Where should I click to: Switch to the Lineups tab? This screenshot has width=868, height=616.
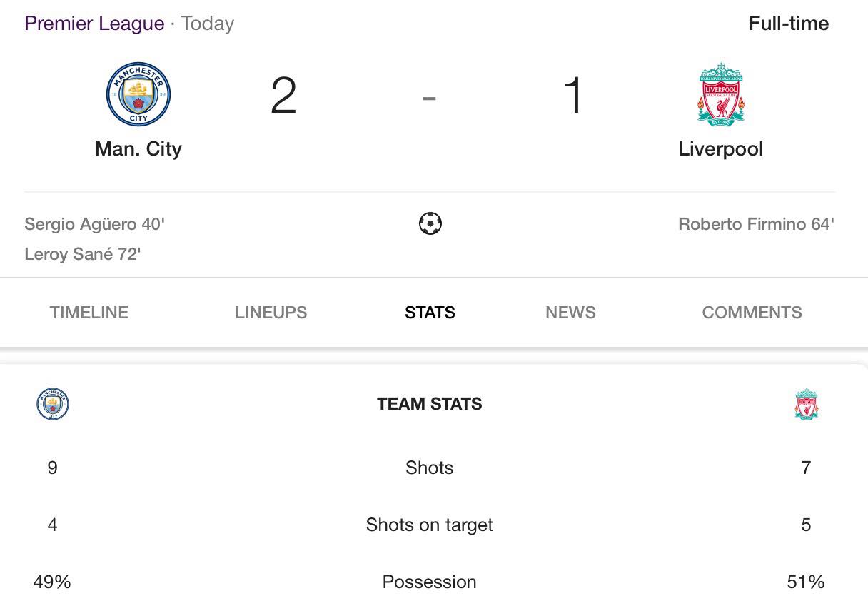click(x=271, y=313)
